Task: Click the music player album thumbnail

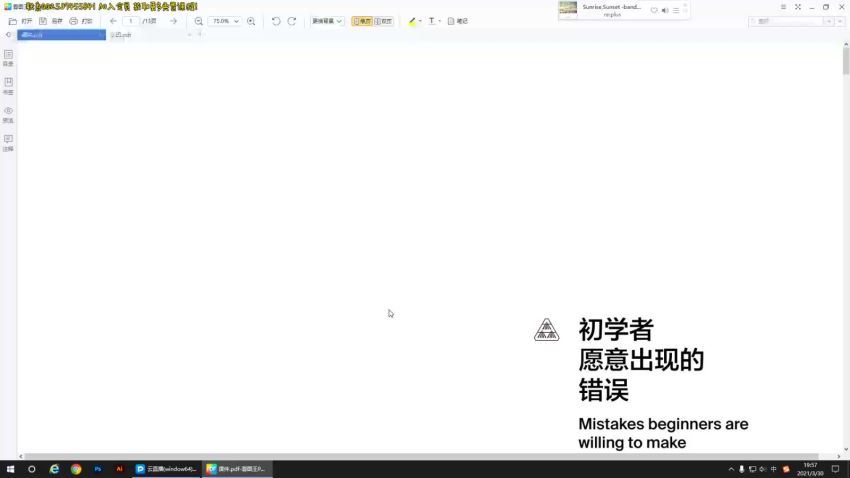Action: pos(568,10)
